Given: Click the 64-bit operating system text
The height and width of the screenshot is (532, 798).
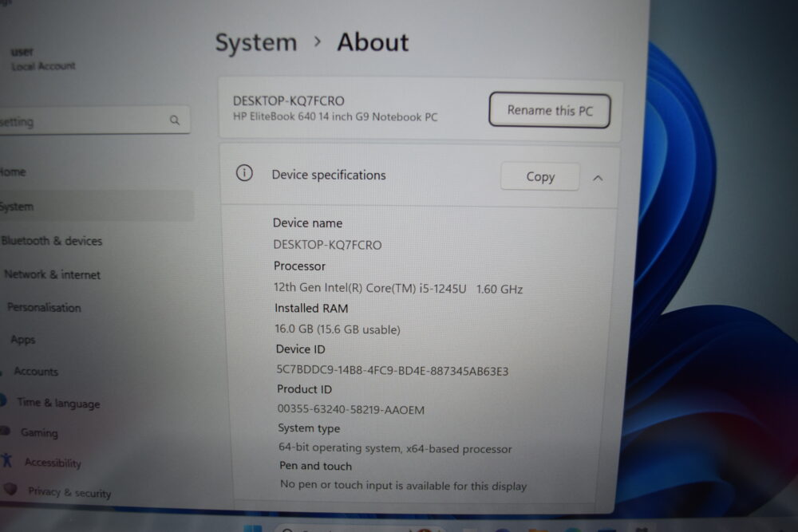Looking at the screenshot, I should point(395,448).
